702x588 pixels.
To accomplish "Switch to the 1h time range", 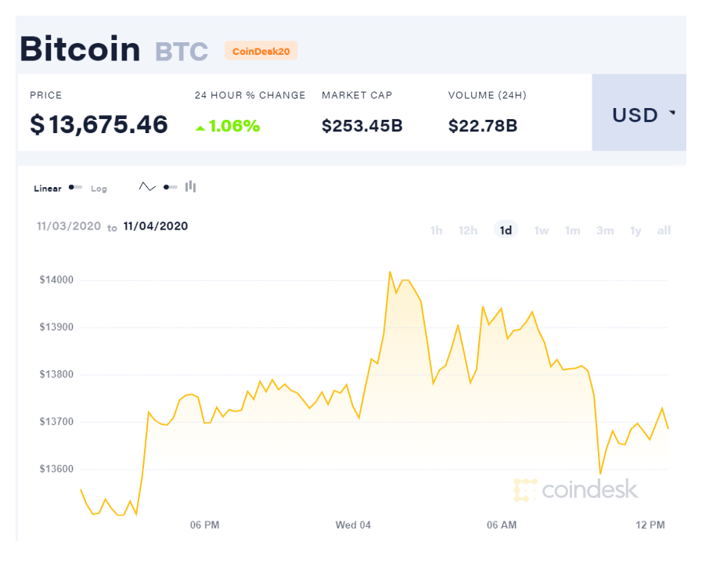I will pyautogui.click(x=437, y=231).
